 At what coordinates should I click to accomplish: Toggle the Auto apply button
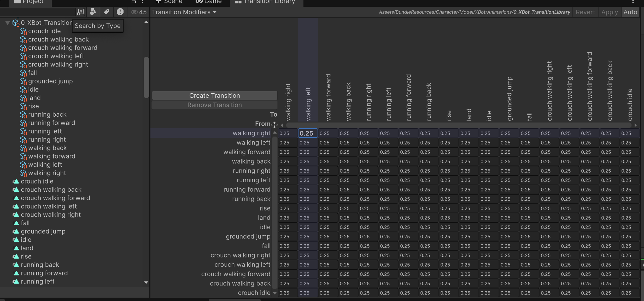(x=630, y=12)
